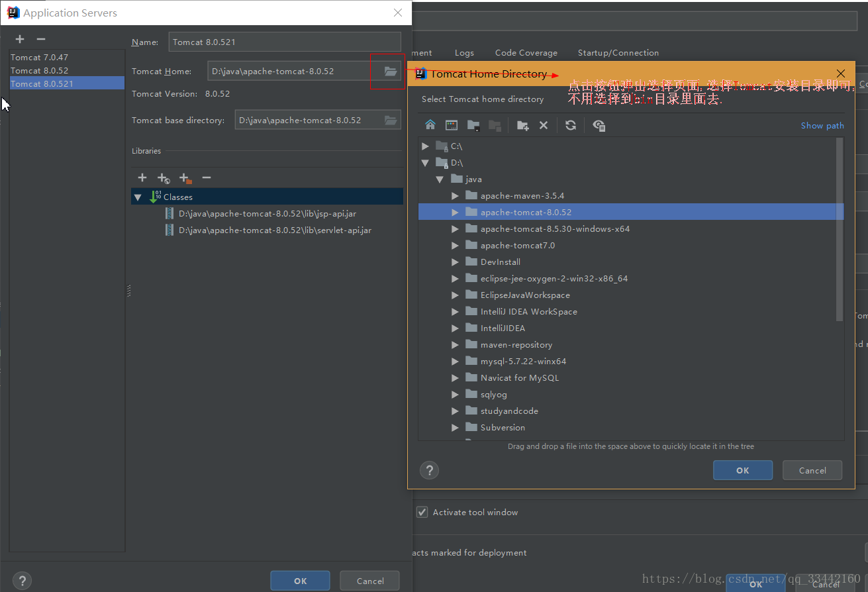Open help in Application Servers dialog

point(22,581)
